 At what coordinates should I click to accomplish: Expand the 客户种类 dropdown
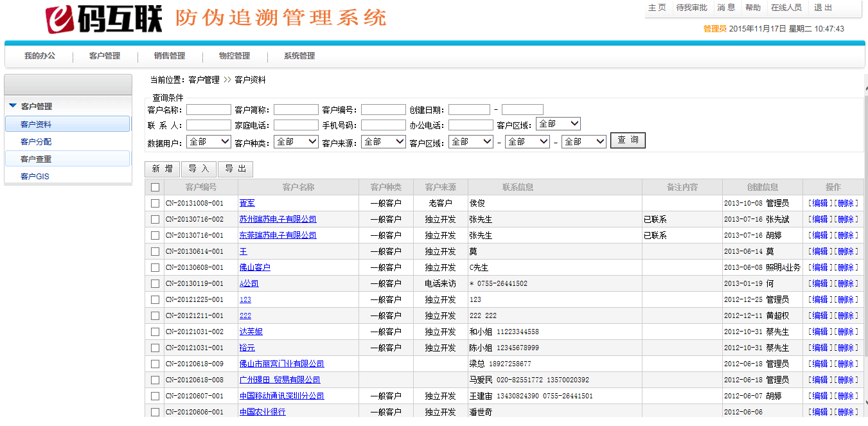click(x=296, y=141)
